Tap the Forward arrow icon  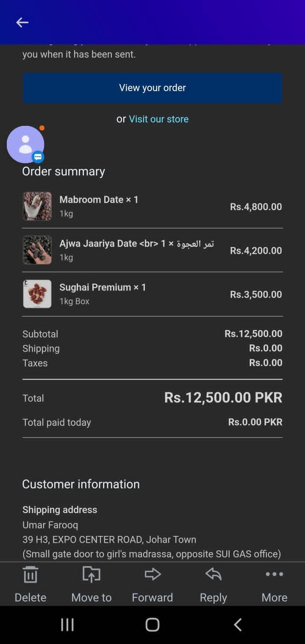[x=152, y=575]
